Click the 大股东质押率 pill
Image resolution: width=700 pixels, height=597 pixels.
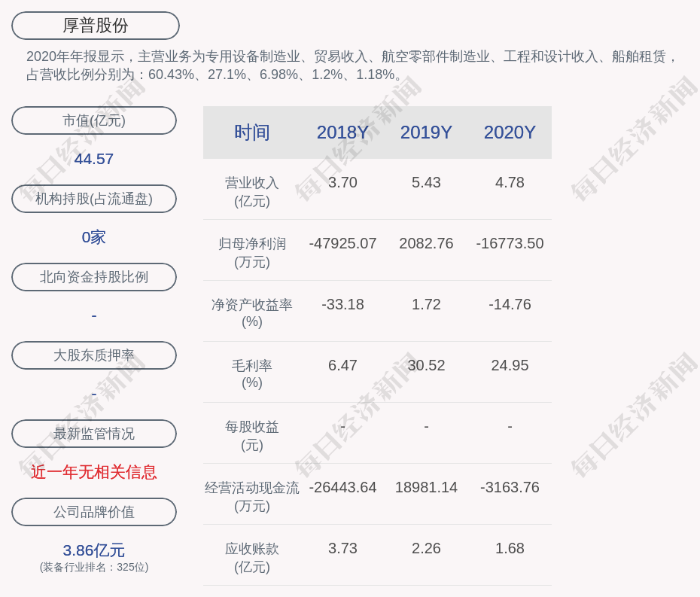click(x=94, y=355)
